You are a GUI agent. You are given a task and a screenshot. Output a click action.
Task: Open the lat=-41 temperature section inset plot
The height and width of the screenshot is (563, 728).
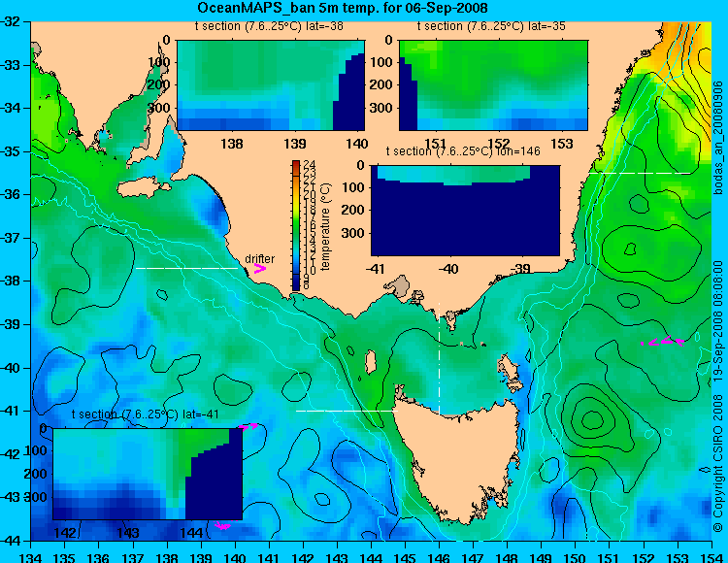tap(148, 474)
